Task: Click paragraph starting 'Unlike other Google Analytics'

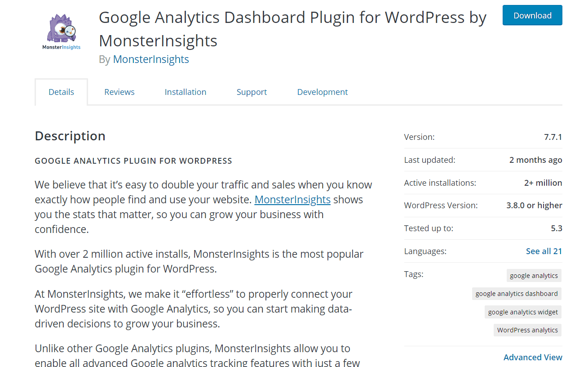Action: (198, 355)
